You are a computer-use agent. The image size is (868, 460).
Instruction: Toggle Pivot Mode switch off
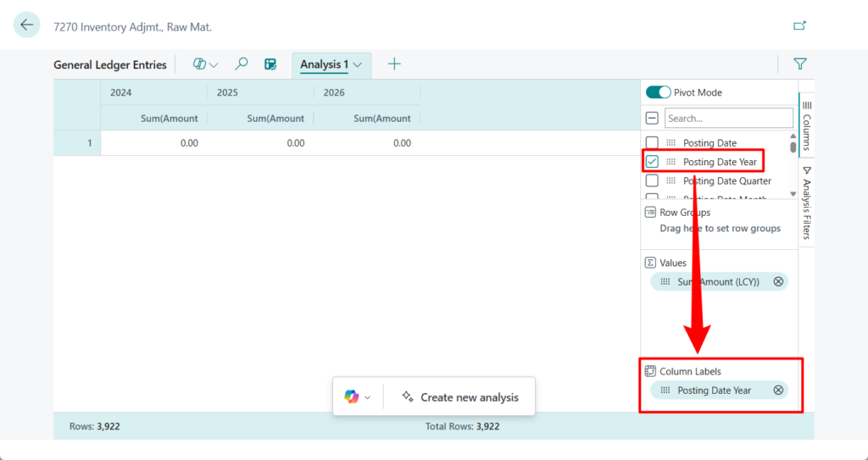[658, 92]
